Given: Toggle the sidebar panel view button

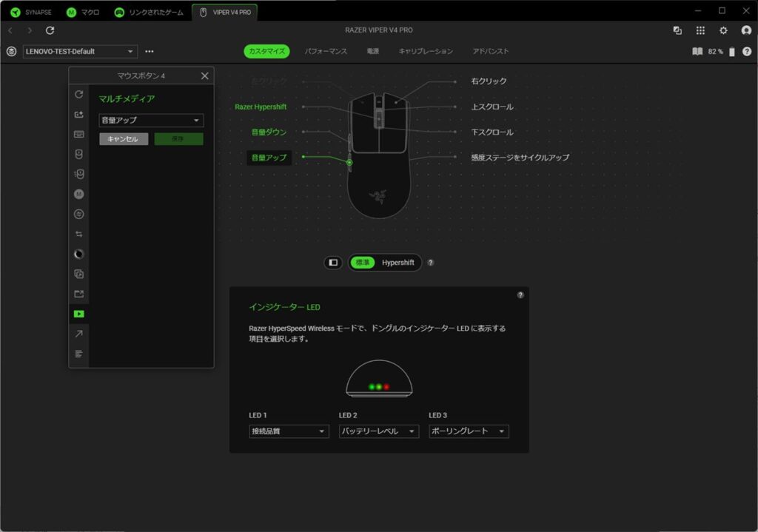Looking at the screenshot, I should pyautogui.click(x=333, y=263).
